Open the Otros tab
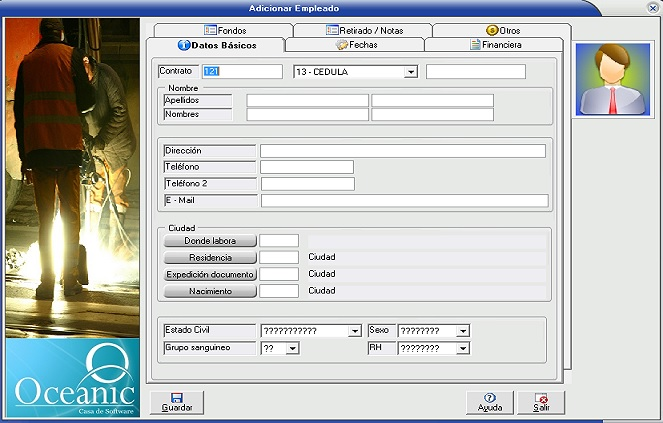The width and height of the screenshot is (663, 423). pos(504,30)
